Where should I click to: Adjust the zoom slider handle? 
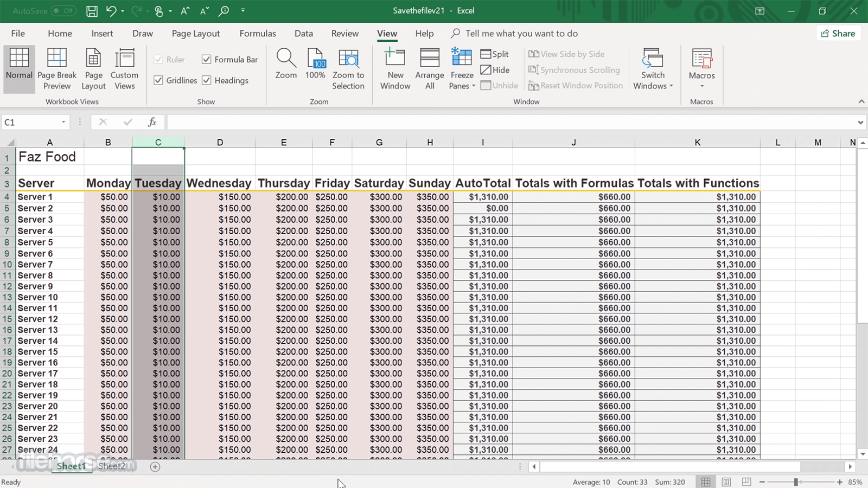796,482
